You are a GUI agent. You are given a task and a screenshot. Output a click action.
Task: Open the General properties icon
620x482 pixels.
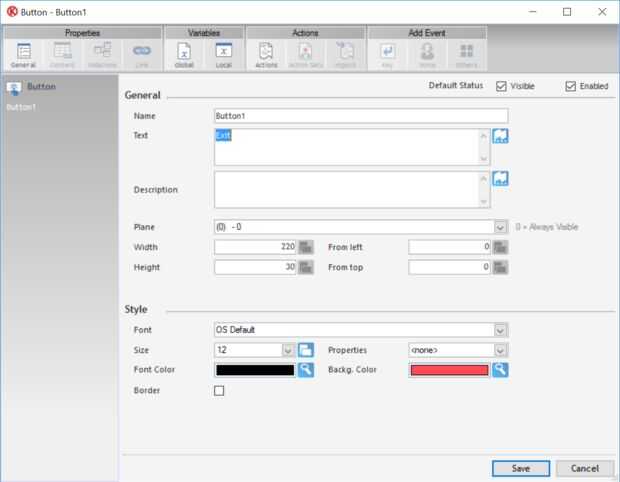pos(24,55)
